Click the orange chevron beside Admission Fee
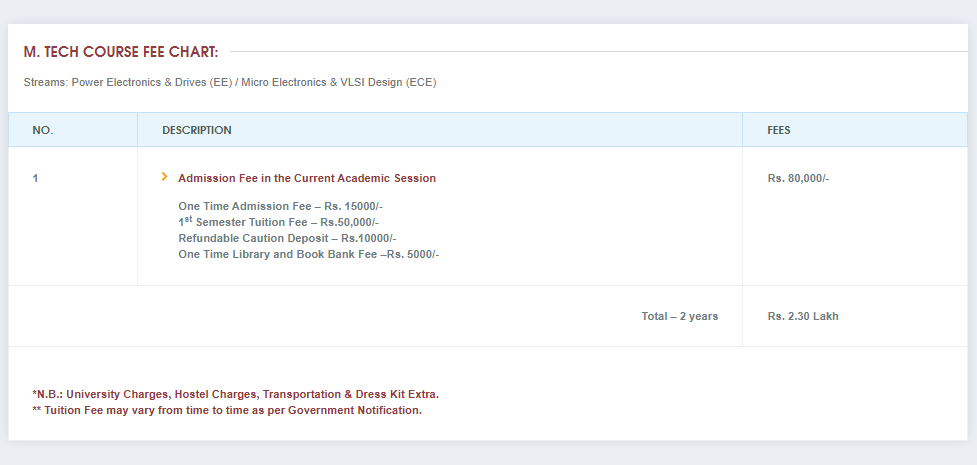 (x=164, y=177)
